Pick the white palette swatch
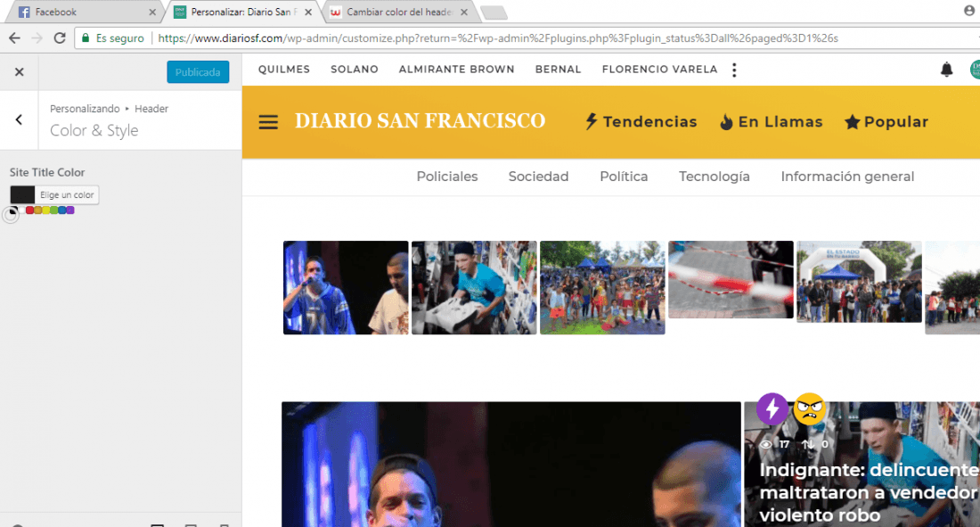The width and height of the screenshot is (980, 527). click(21, 210)
